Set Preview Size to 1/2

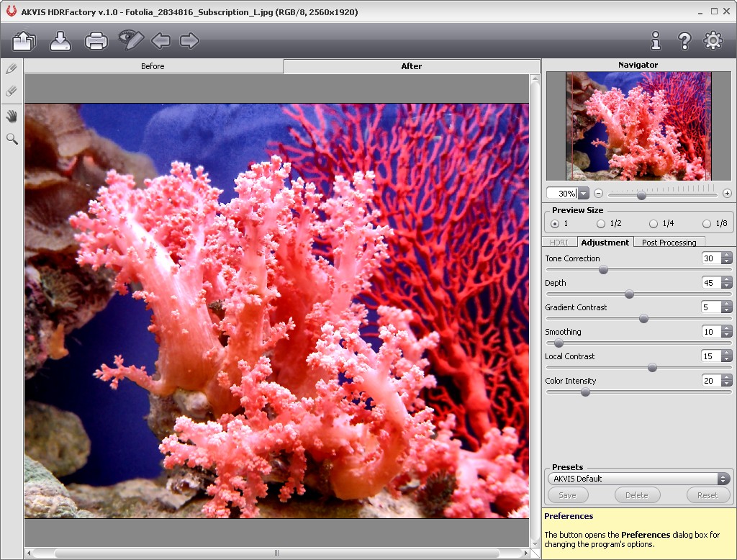[601, 224]
